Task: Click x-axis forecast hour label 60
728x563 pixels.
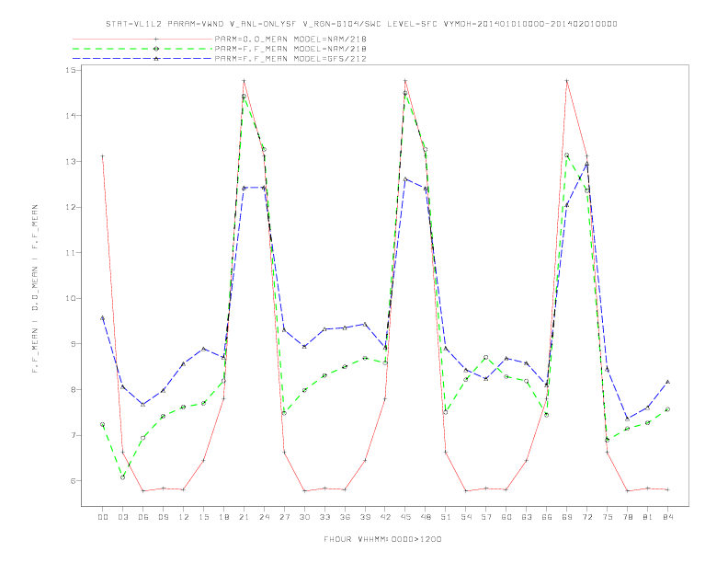Action: tap(506, 517)
